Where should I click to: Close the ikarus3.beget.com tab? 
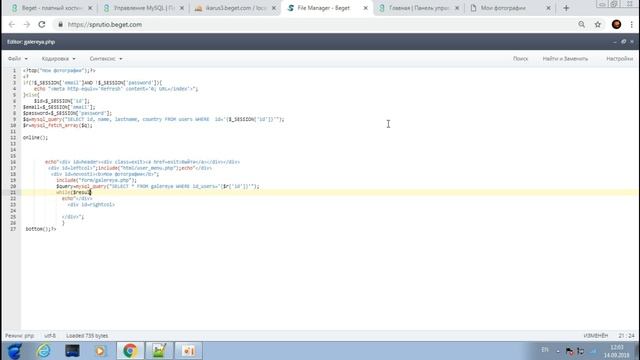click(x=274, y=8)
